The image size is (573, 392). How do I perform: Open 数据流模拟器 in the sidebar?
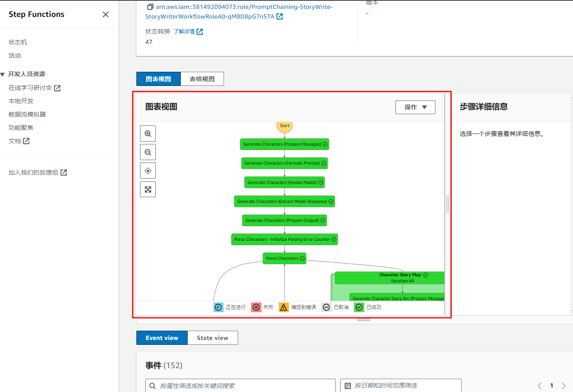click(x=27, y=115)
